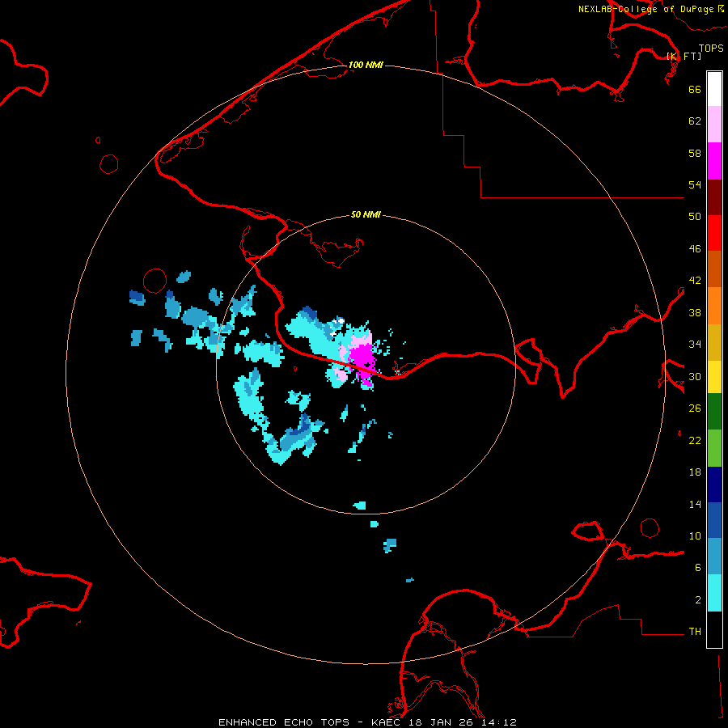Click the '50' legend value
Viewport: 728px width, 728px height.
pyautogui.click(x=695, y=217)
